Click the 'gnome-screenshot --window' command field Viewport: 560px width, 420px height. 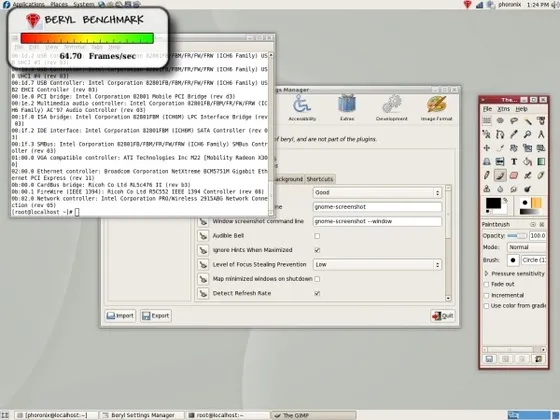coord(377,221)
